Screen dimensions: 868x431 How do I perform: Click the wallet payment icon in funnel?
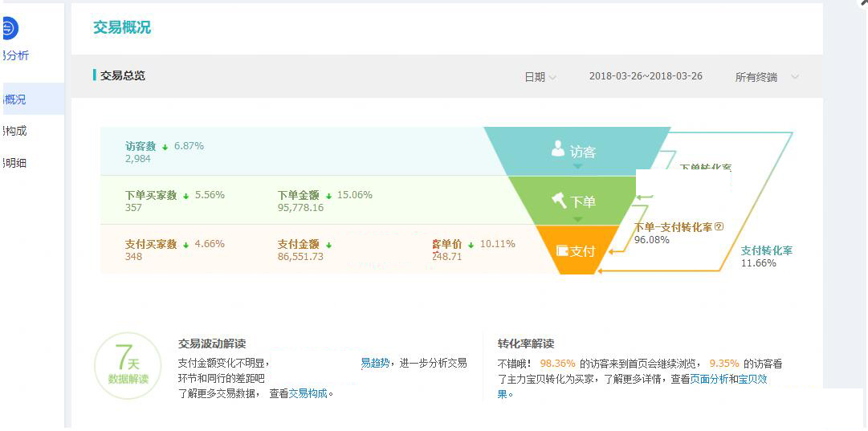562,250
